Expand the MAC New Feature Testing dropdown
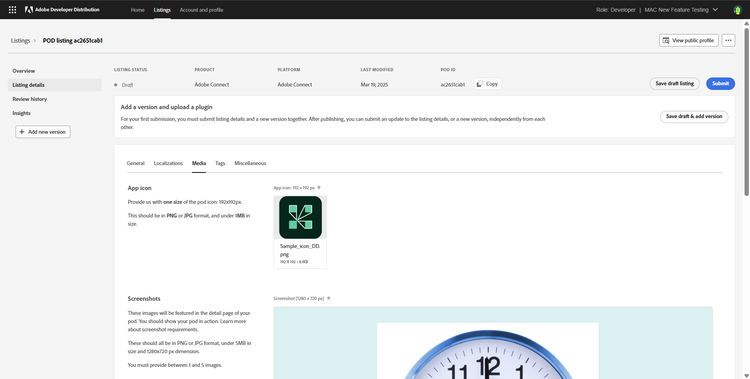The image size is (750, 379). pos(681,10)
